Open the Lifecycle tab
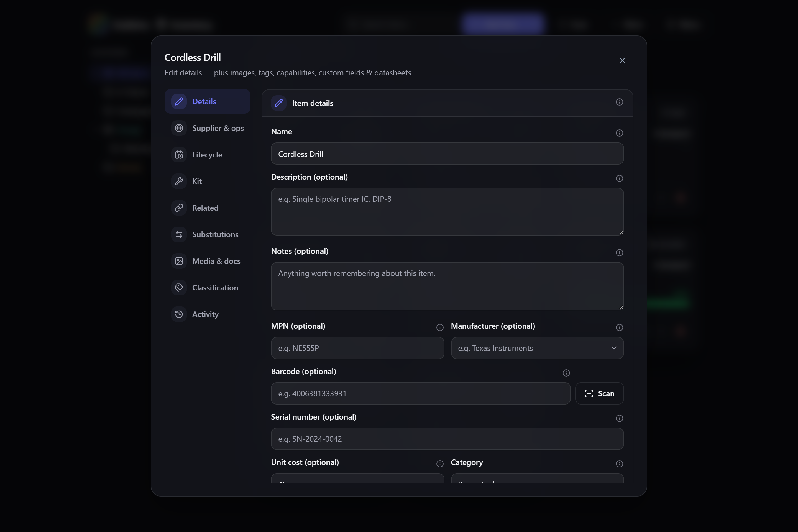The image size is (798, 532). [207, 155]
